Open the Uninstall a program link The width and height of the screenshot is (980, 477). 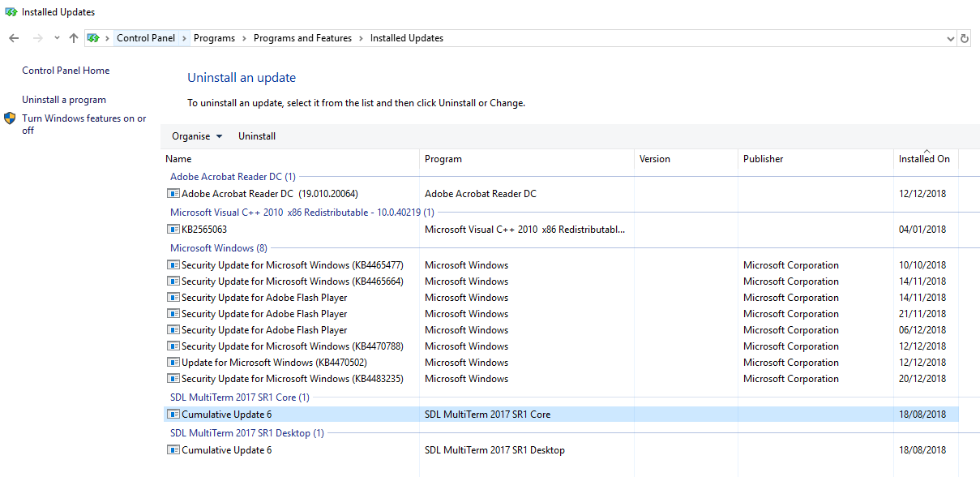(64, 100)
